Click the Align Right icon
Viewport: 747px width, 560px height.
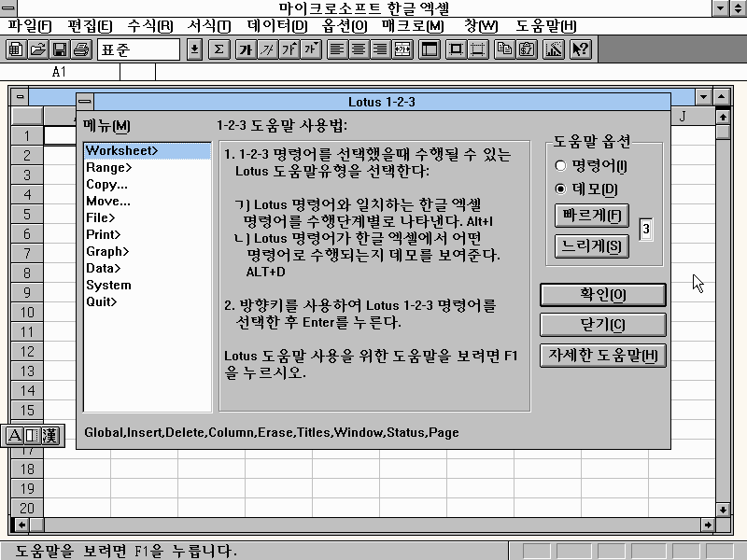[x=381, y=49]
